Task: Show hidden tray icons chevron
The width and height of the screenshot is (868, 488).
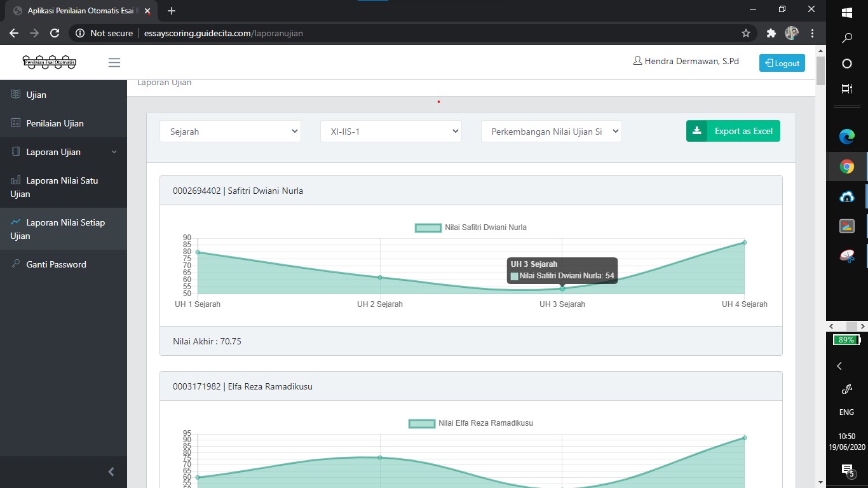Action: coord(839,366)
